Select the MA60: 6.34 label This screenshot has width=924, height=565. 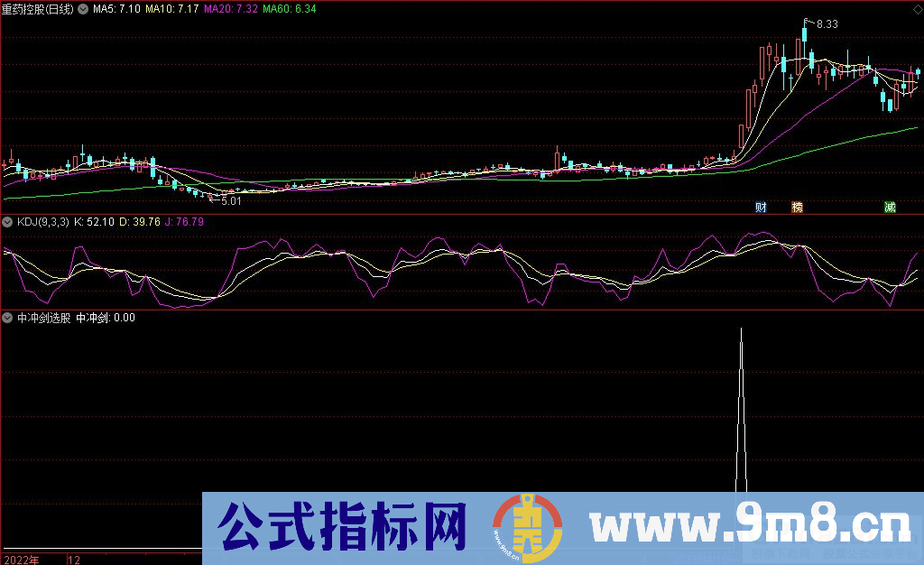[290, 9]
